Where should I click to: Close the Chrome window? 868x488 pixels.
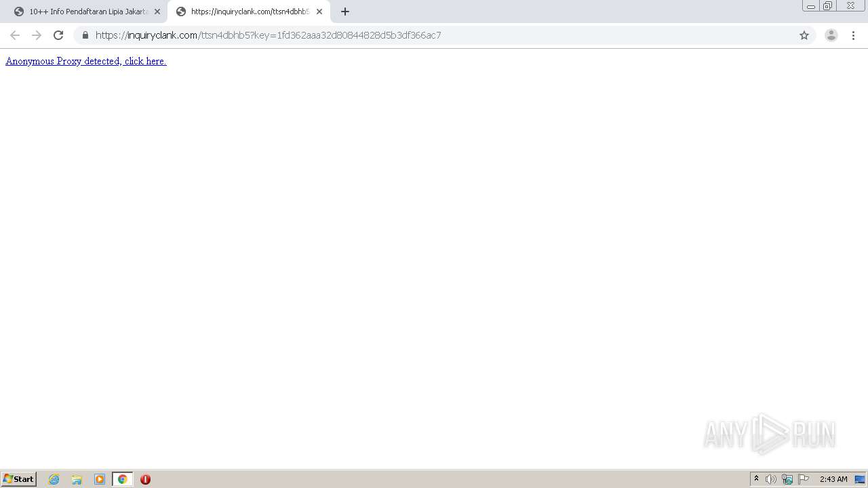click(x=850, y=5)
